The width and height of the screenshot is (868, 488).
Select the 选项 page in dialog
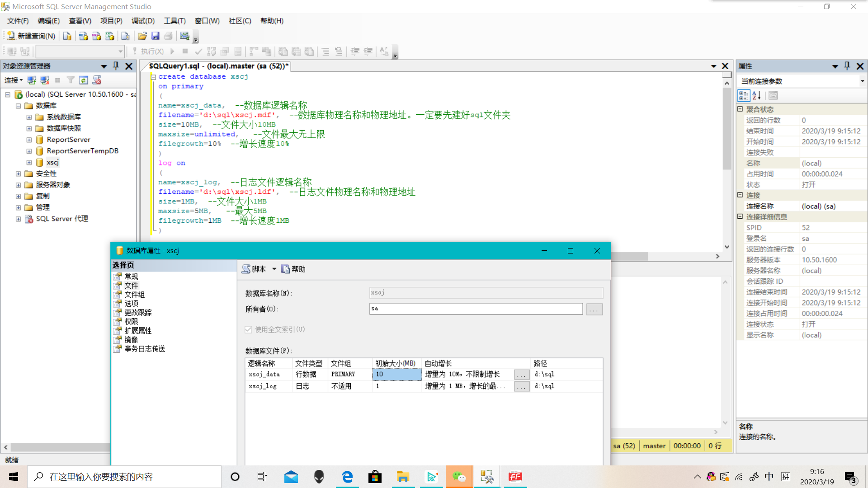(131, 304)
